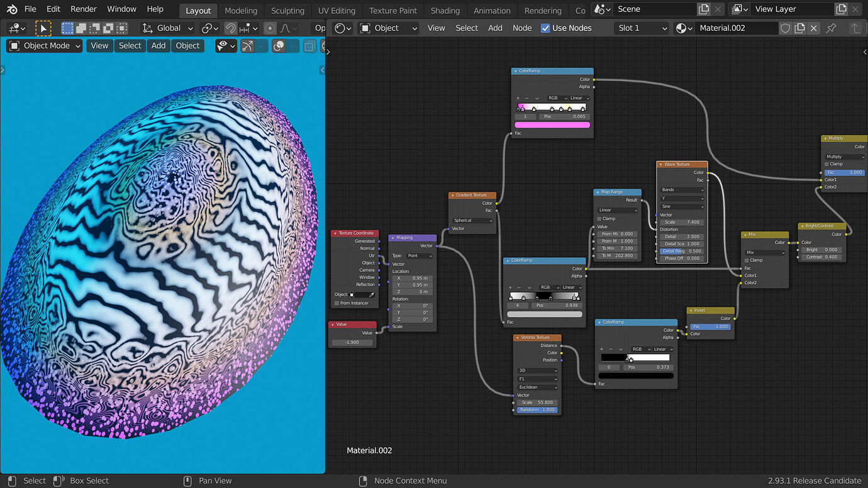Open the node editor Node menu
This screenshot has height=488, width=868.
(x=522, y=28)
